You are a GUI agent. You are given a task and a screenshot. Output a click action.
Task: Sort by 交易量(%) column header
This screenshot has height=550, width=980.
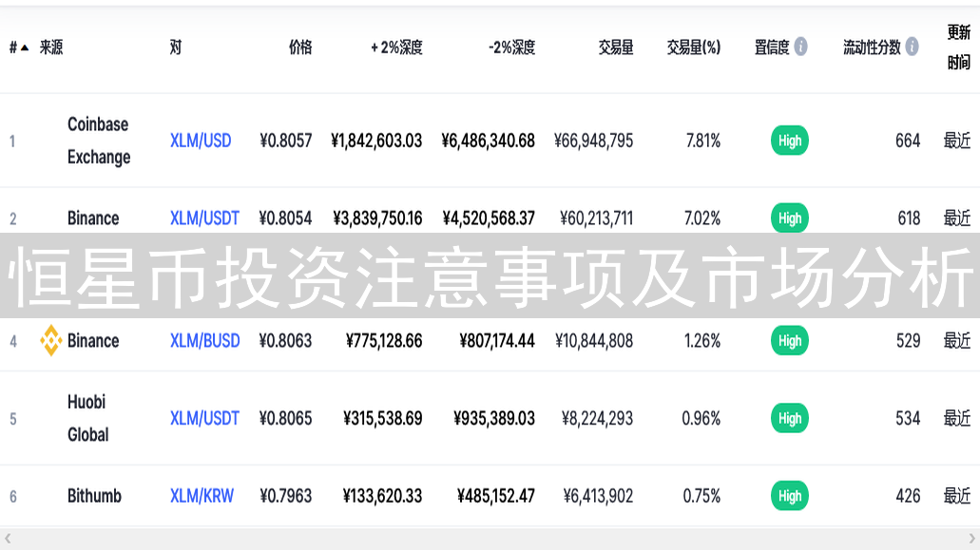(693, 47)
